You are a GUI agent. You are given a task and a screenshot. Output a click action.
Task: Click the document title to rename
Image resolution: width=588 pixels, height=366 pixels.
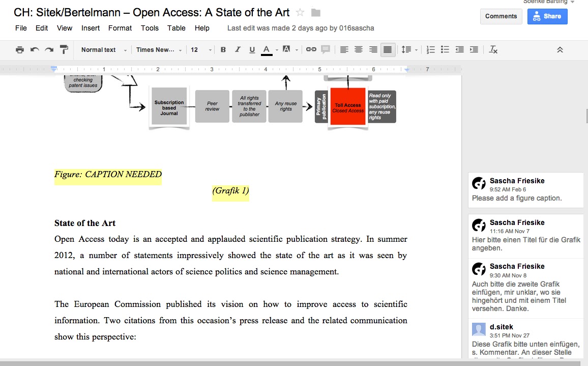pyautogui.click(x=152, y=12)
